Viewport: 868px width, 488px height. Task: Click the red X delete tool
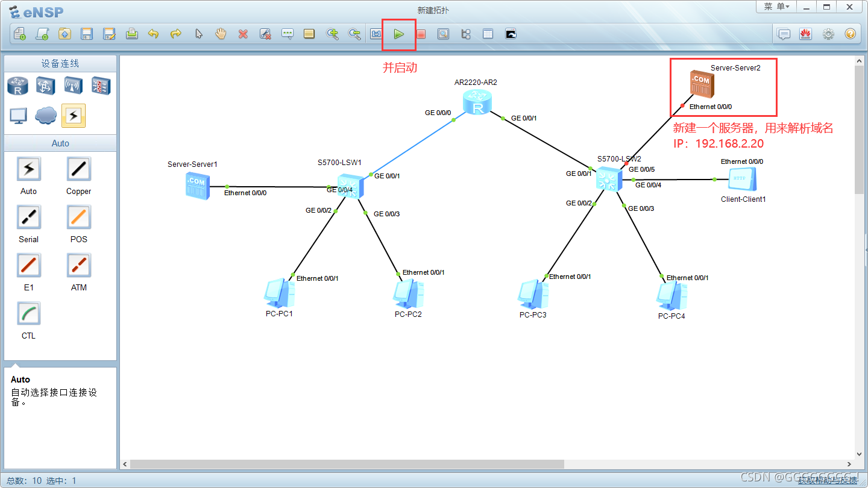click(x=243, y=34)
